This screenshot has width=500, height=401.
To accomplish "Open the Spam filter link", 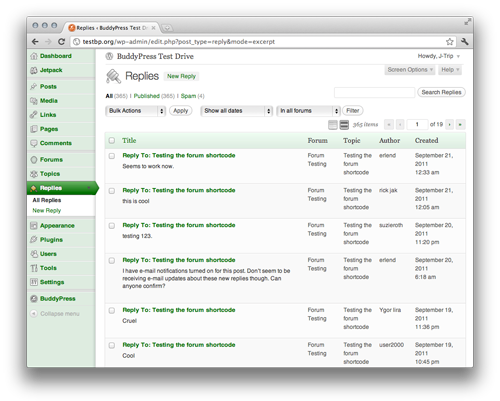I will click(188, 96).
